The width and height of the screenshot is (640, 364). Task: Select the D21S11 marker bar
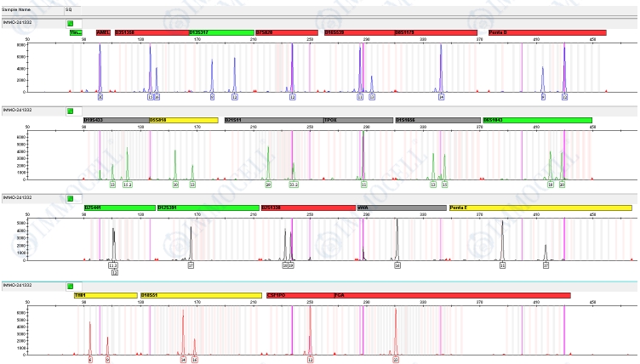click(274, 121)
